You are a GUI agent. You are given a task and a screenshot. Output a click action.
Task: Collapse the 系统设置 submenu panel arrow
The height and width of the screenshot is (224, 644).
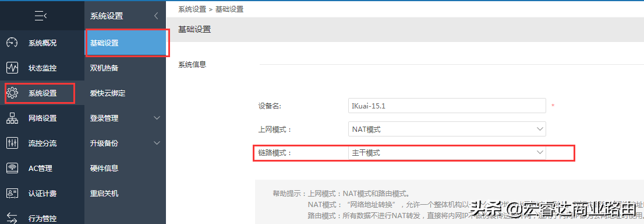tap(156, 16)
